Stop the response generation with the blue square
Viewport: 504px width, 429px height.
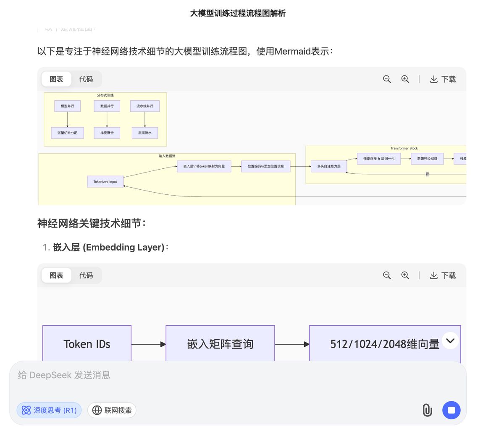[451, 410]
